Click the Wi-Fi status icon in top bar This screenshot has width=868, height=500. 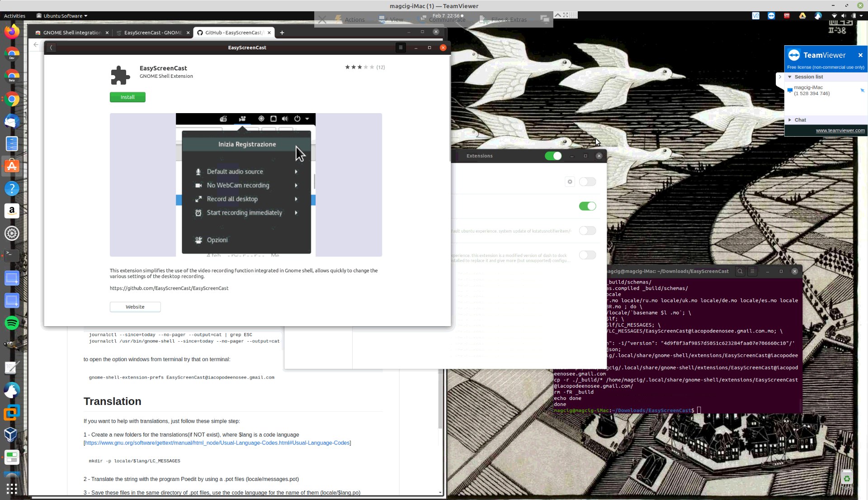pyautogui.click(x=834, y=16)
